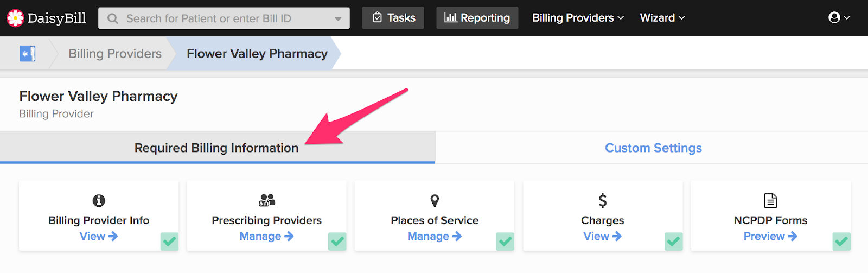The width and height of the screenshot is (868, 273).
Task: Click the Billing Provider Info circle icon
Action: tap(99, 201)
